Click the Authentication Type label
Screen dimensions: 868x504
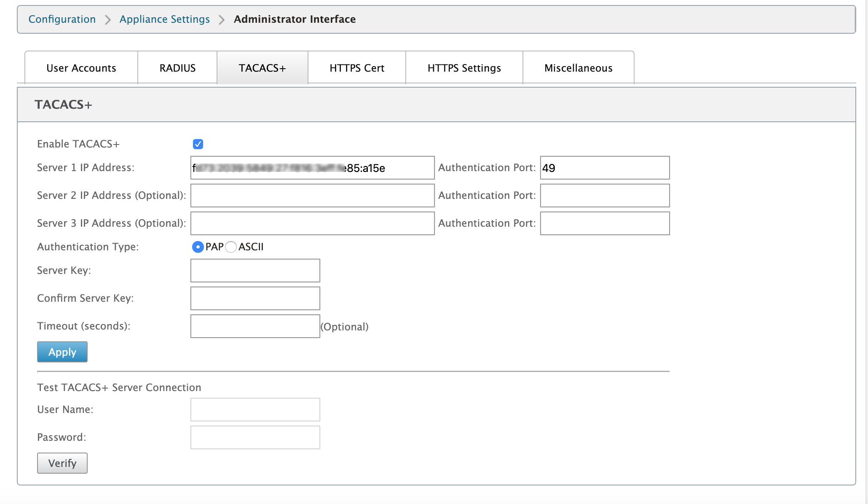pos(88,247)
